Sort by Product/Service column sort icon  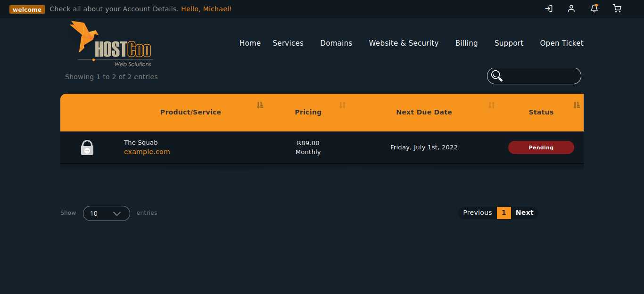[x=260, y=105]
